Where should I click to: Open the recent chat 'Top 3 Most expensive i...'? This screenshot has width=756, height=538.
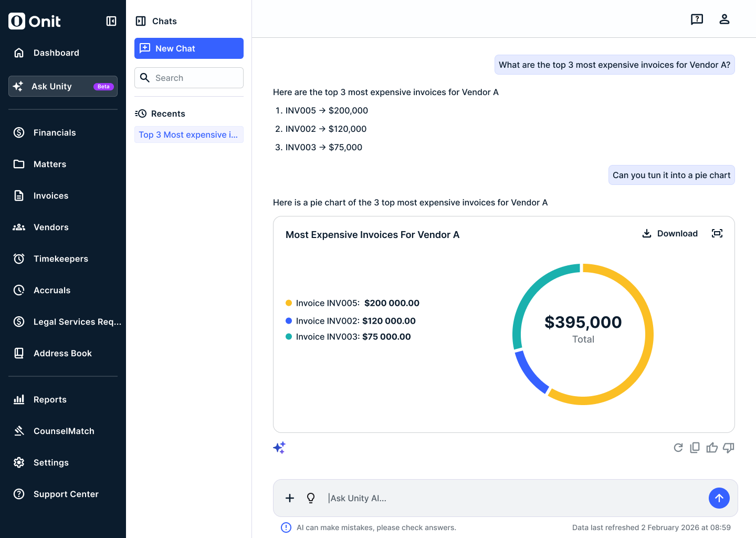click(x=188, y=134)
